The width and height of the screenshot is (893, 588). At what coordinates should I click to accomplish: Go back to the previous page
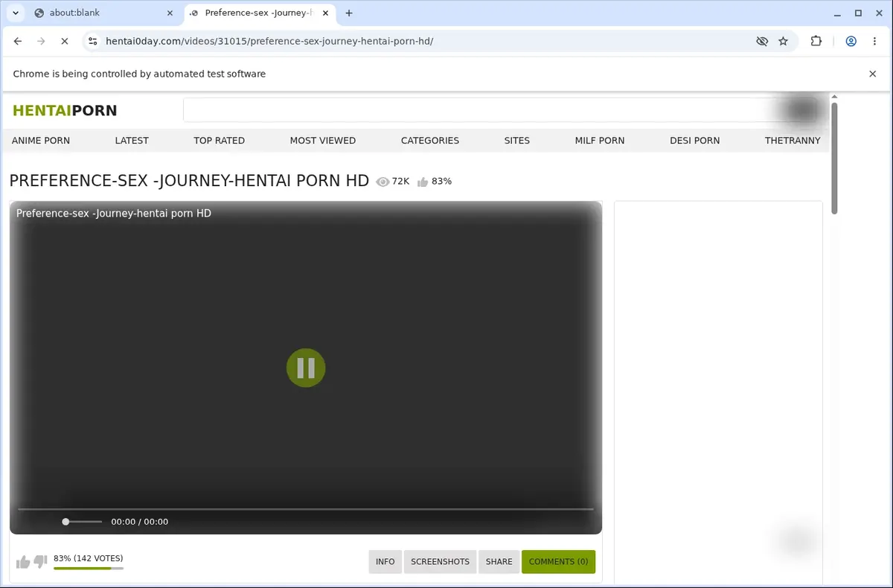point(18,41)
